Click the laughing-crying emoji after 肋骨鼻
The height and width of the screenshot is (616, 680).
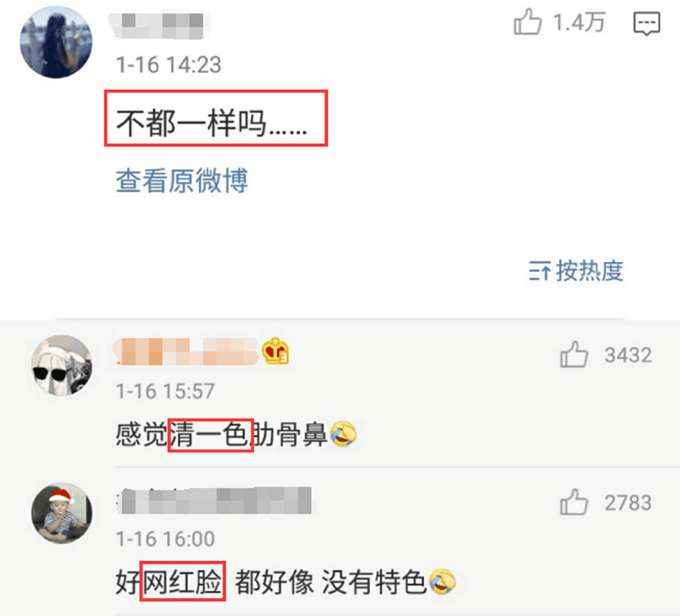343,434
